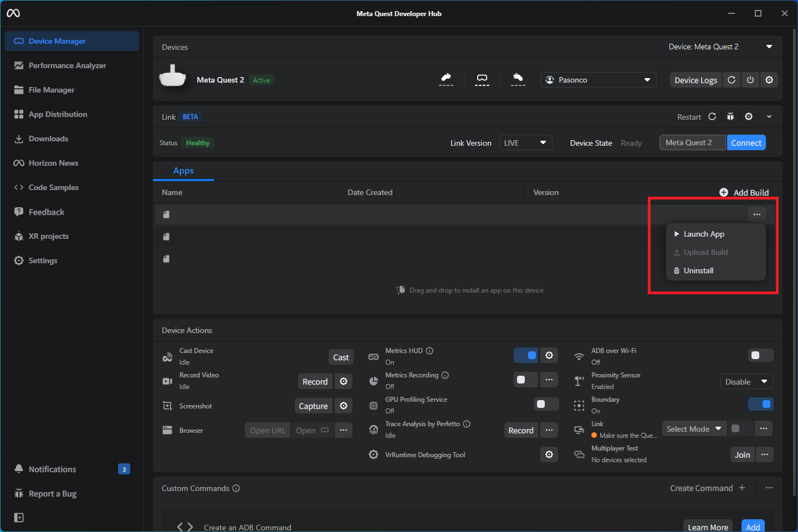Open Screenshot settings gear

[344, 406]
